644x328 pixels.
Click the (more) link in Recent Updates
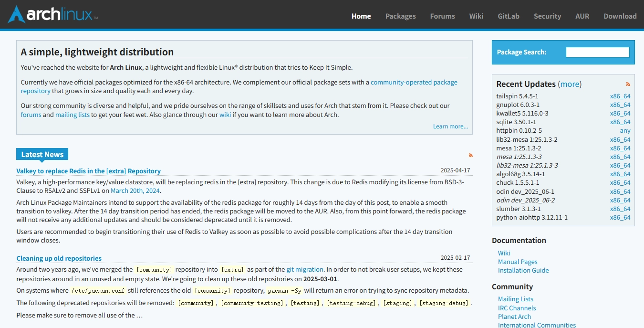570,84
